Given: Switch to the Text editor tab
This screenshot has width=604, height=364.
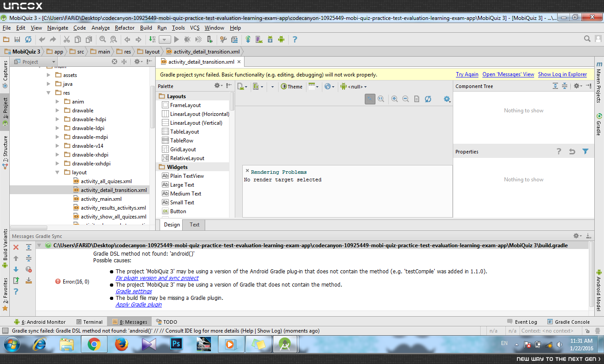Looking at the screenshot, I should pyautogui.click(x=195, y=225).
